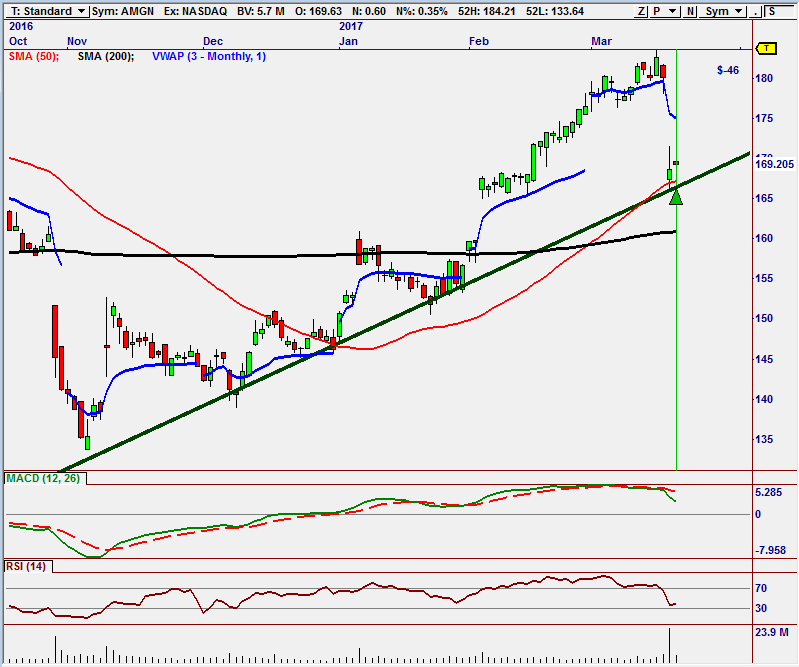799x667 pixels.
Task: Click the Ex: NASDAQ exchange text
Action: click(195, 11)
